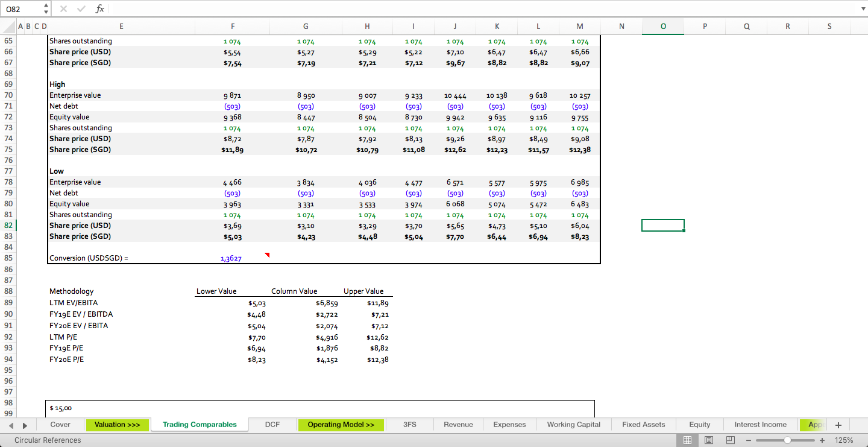
Task: Adjust the zoom slider handle
Action: [x=787, y=440]
